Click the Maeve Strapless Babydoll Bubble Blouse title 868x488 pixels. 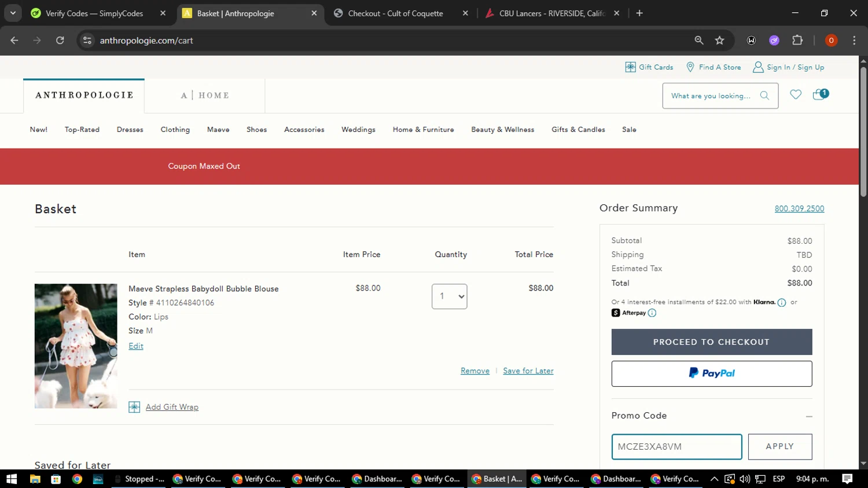pyautogui.click(x=204, y=289)
